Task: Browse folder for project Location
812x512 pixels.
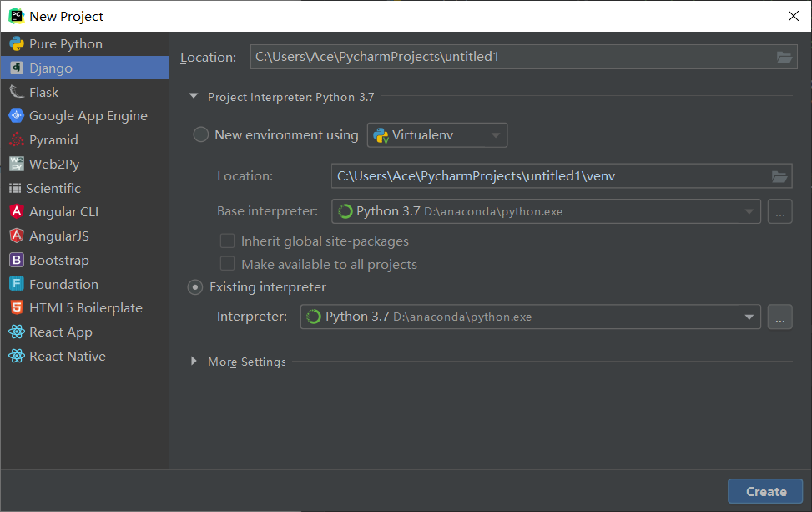Action: (784, 57)
